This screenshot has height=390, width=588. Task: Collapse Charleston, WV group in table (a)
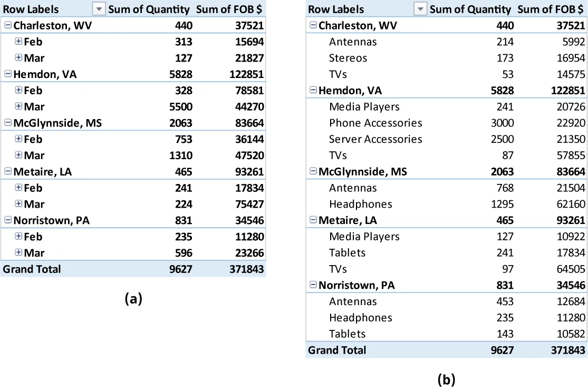tap(8, 25)
